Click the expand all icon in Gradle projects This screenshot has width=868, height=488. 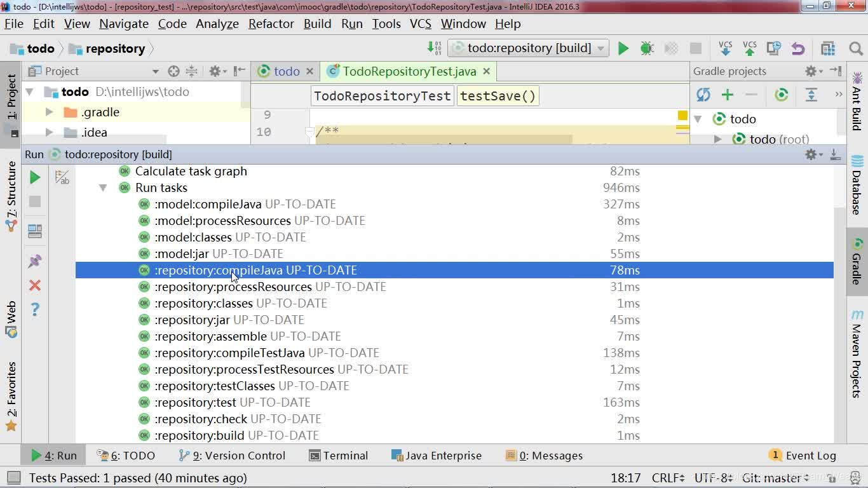811,95
